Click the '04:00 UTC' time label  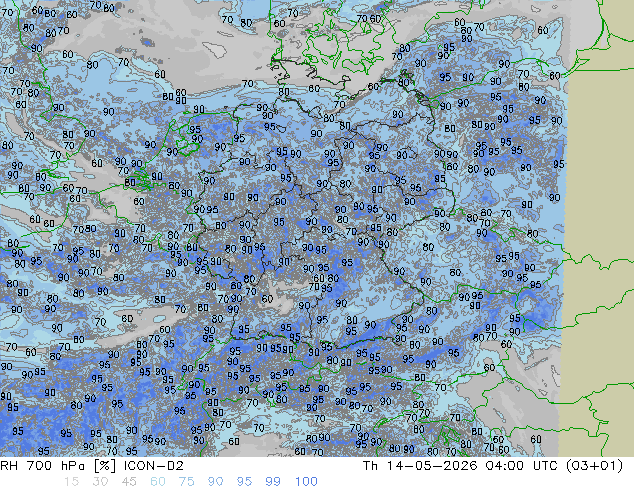(x=523, y=466)
